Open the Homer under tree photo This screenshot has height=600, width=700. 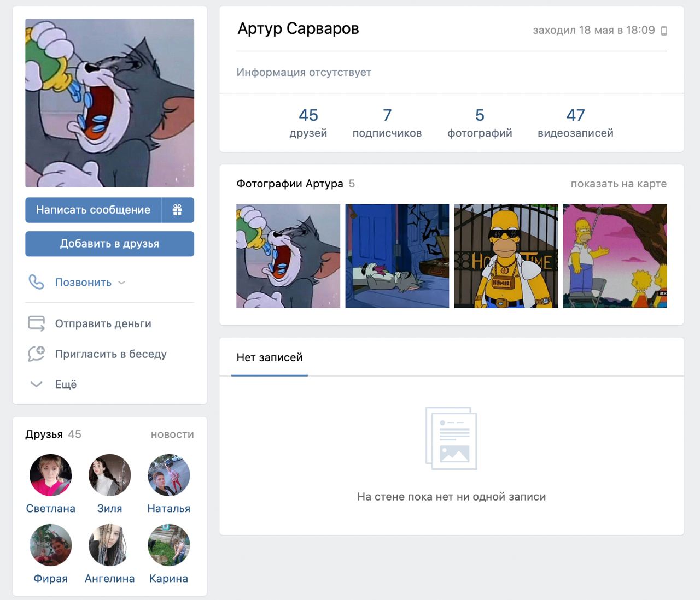pos(615,256)
